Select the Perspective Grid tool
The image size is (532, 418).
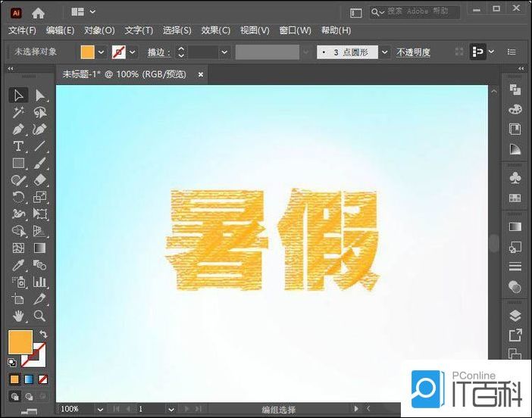[x=40, y=231]
